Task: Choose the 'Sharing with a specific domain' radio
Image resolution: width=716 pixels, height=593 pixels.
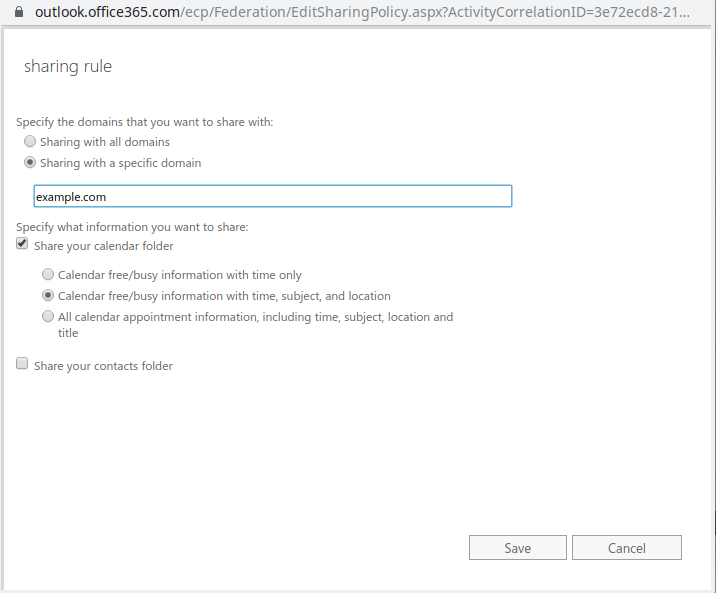Action: coord(30,163)
